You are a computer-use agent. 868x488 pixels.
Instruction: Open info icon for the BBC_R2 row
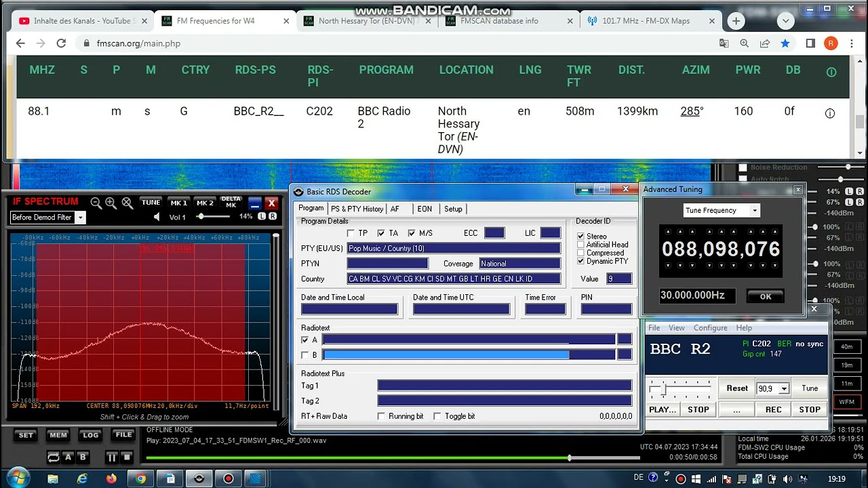830,113
